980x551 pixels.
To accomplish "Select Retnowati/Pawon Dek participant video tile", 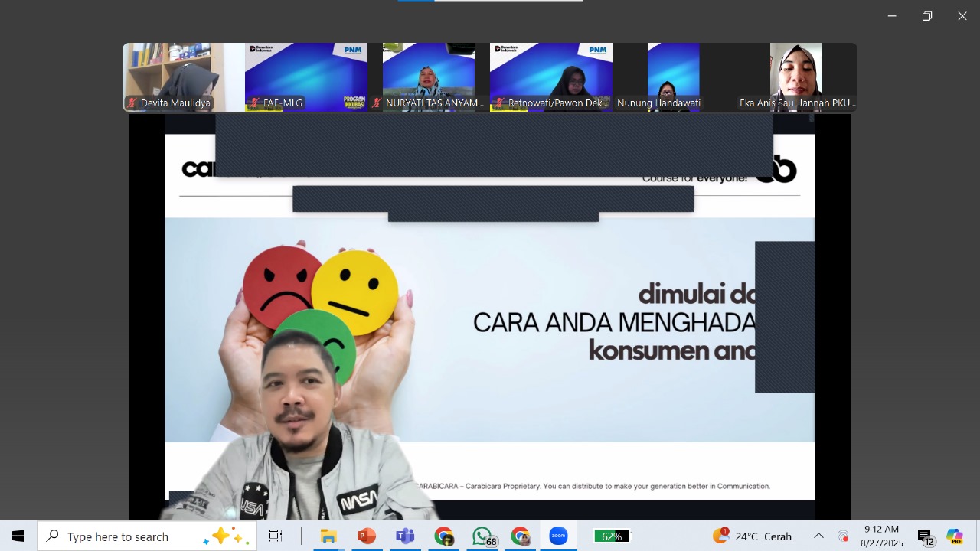I will point(551,77).
